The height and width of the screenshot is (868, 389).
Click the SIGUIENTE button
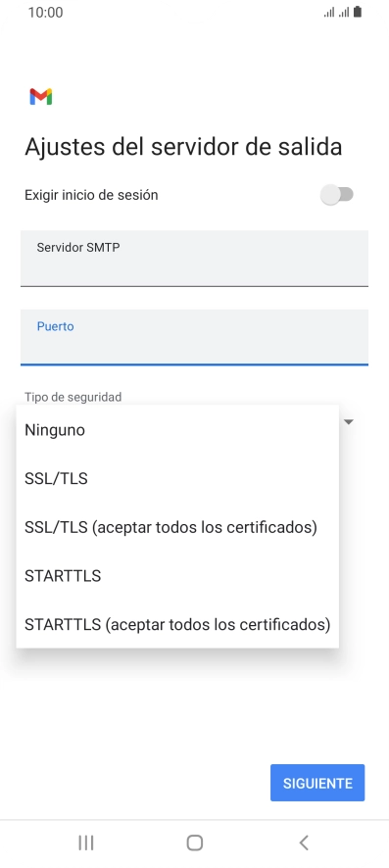click(x=317, y=783)
